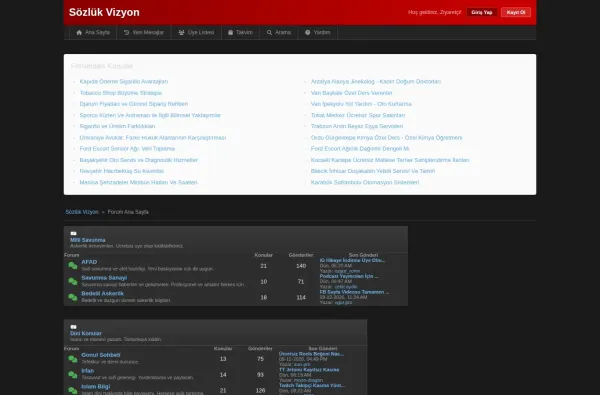Open the Yeni Mesajlar menu item
This screenshot has height=395, width=600.
point(144,33)
